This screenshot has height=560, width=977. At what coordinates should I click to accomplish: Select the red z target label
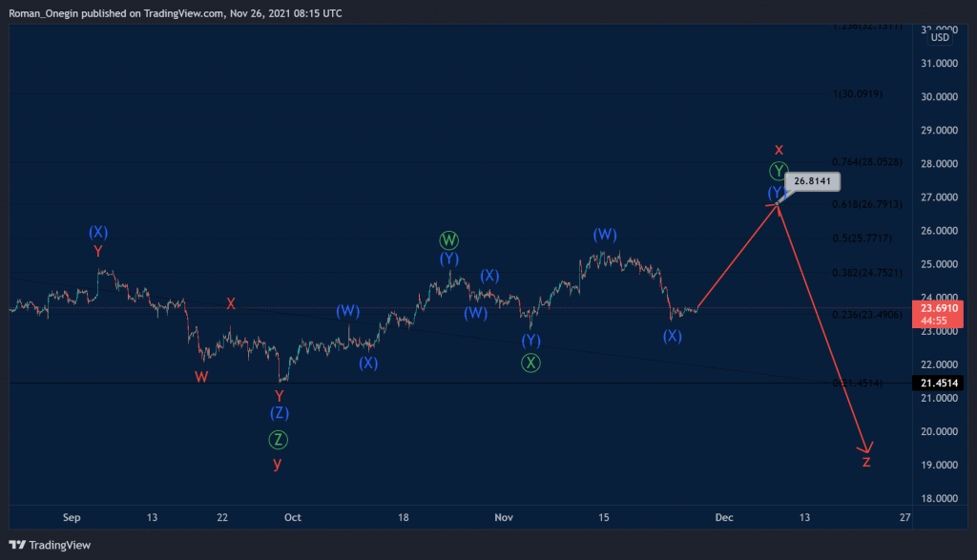(866, 462)
